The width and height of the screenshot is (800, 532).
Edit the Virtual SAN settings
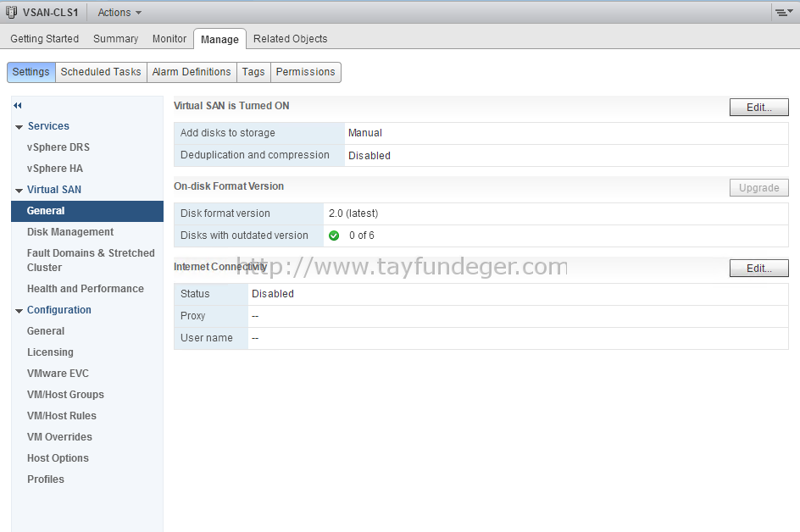758,107
